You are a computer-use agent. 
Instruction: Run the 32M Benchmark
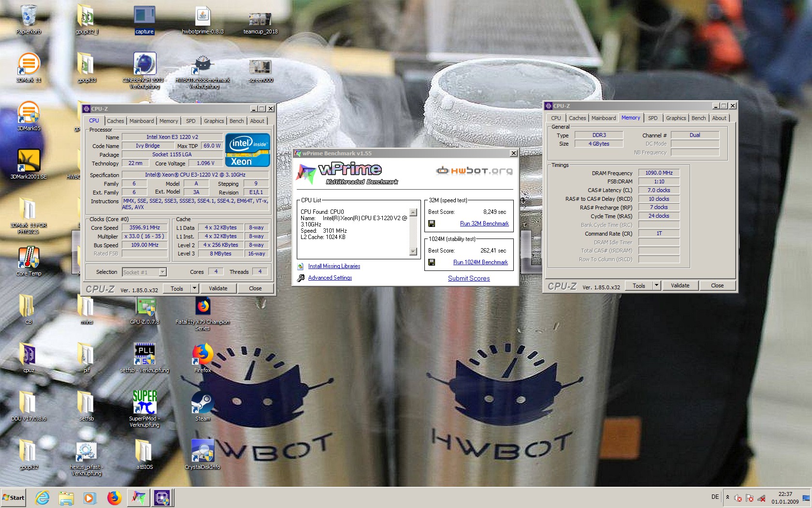pos(484,224)
